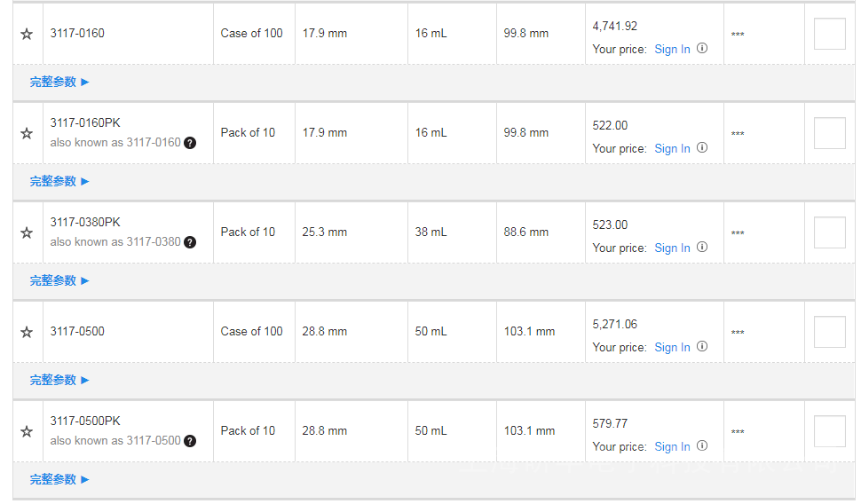Image resolution: width=861 pixels, height=504 pixels.
Task: Expand 完整参数 under 3117-0380PK
Action: click(x=59, y=280)
